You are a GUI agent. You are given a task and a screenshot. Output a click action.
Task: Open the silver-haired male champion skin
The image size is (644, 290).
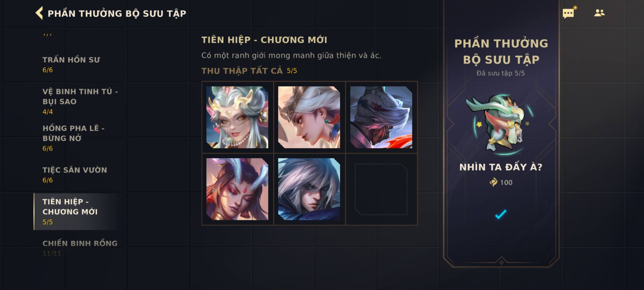click(x=309, y=189)
